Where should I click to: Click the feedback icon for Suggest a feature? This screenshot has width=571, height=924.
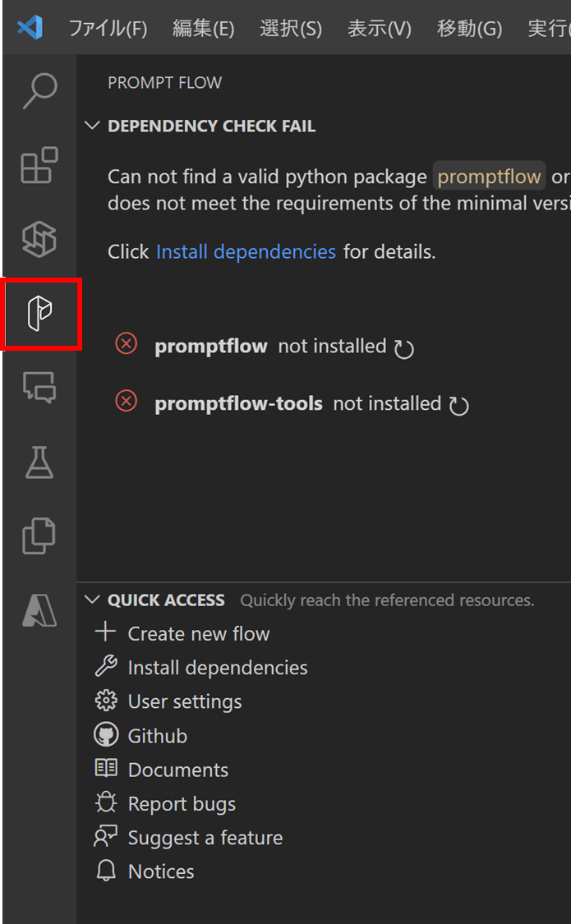(106, 837)
